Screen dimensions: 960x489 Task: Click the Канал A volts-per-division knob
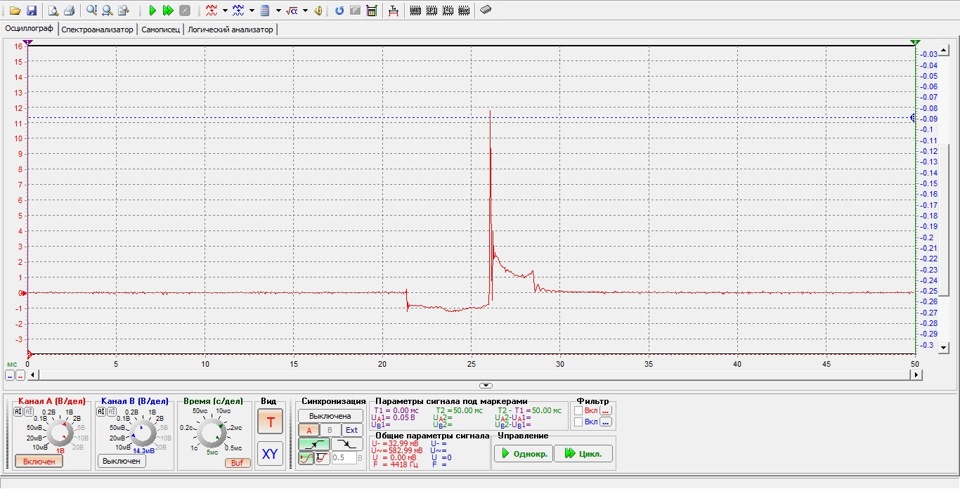tap(61, 433)
